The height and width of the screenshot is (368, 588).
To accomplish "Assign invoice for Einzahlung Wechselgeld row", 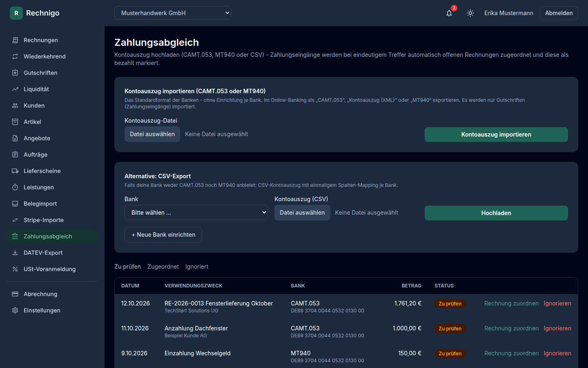I will [x=511, y=353].
